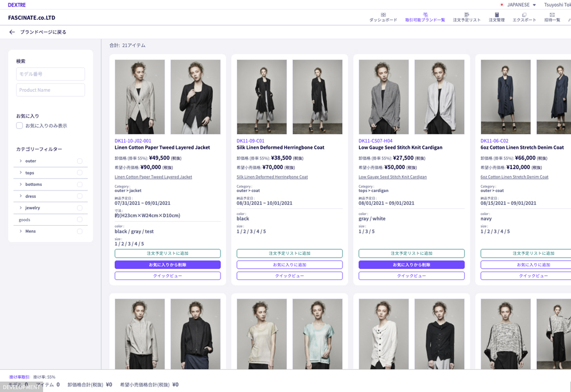This screenshot has height=392, width=571.
Task: Open model number DK11-10-J02-001 link
Action: (x=133, y=141)
